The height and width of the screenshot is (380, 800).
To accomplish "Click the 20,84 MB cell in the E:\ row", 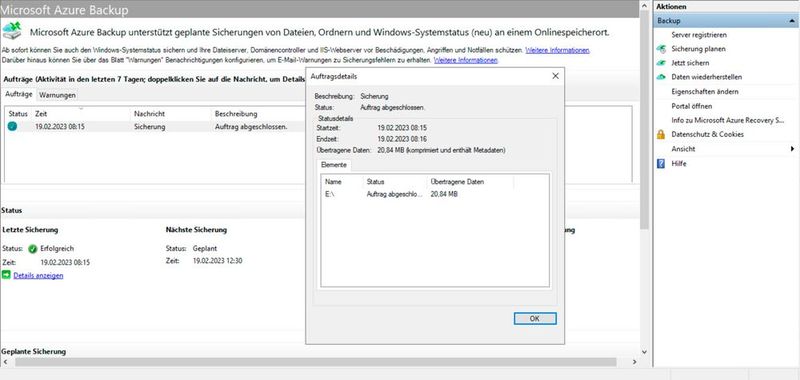I will tap(444, 194).
